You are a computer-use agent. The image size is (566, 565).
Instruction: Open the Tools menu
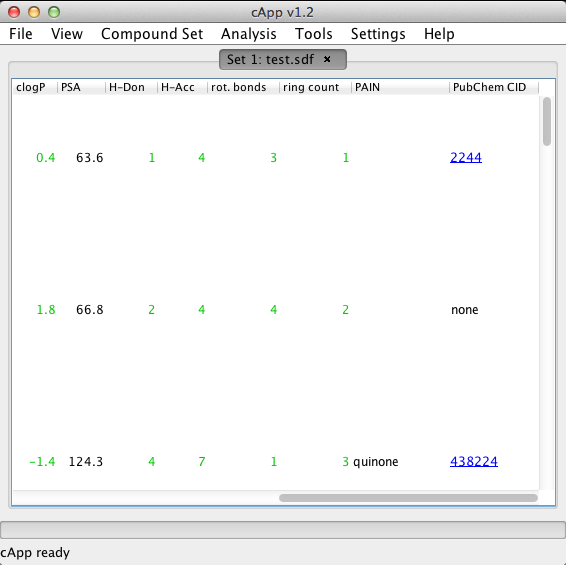[314, 34]
